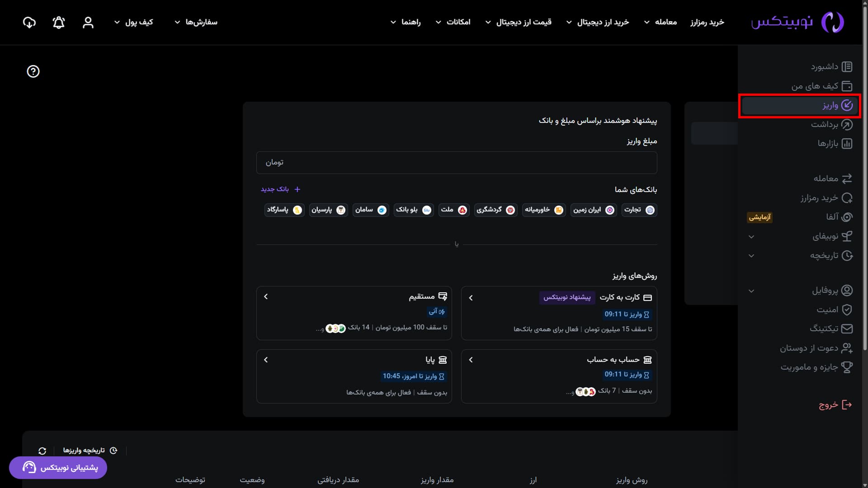Refresh the deposit history with refresh icon
The width and height of the screenshot is (868, 488).
42,450
